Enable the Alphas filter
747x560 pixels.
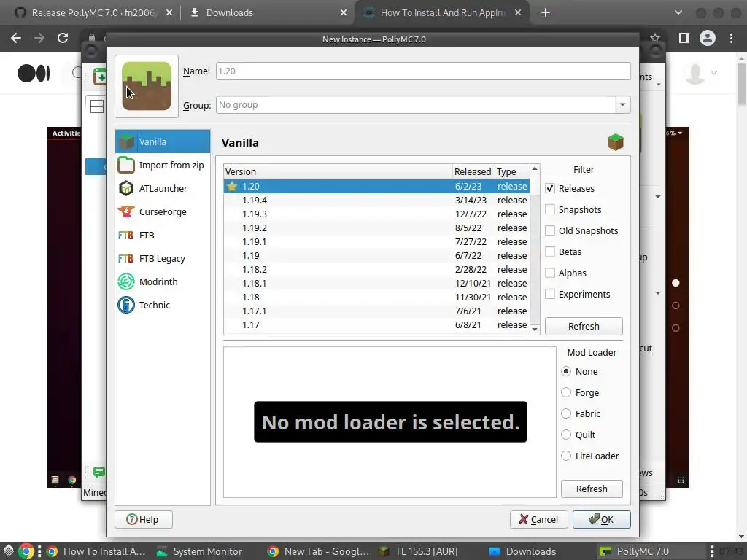click(550, 273)
